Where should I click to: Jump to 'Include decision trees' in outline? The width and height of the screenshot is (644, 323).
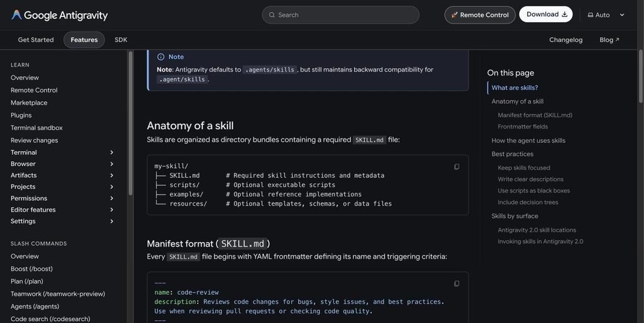[x=528, y=202]
